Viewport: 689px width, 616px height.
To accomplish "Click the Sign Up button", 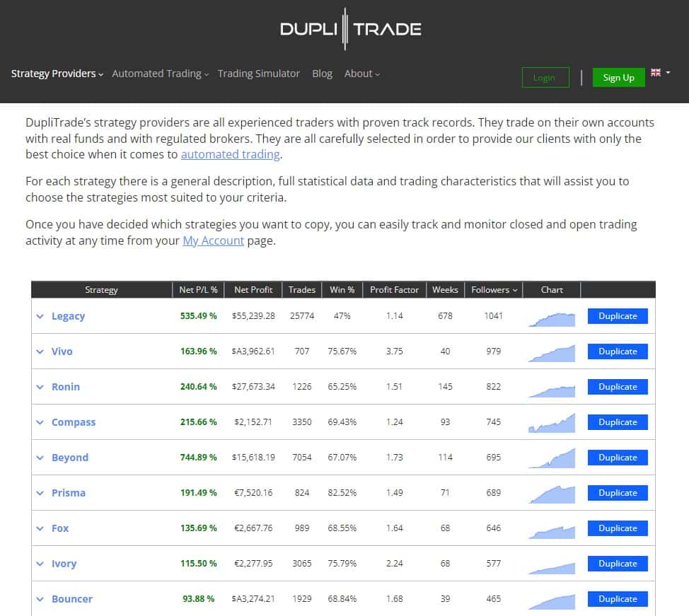I will click(618, 78).
